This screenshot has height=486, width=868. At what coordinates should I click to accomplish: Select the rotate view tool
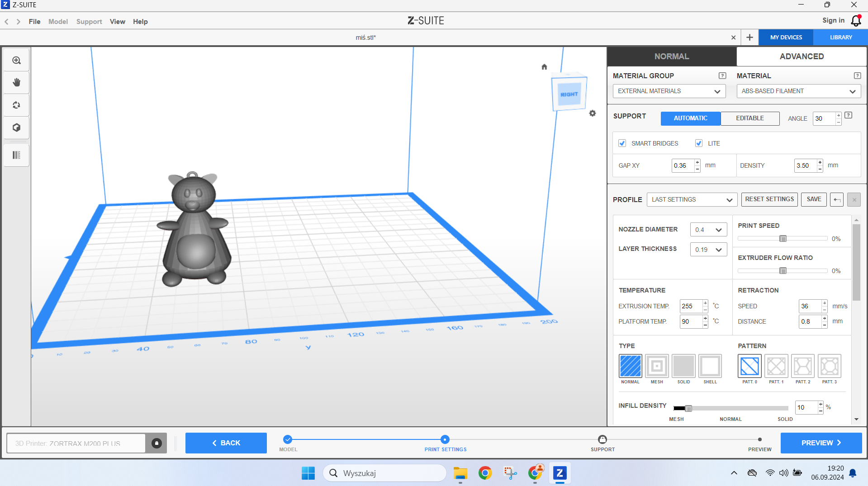tap(17, 105)
